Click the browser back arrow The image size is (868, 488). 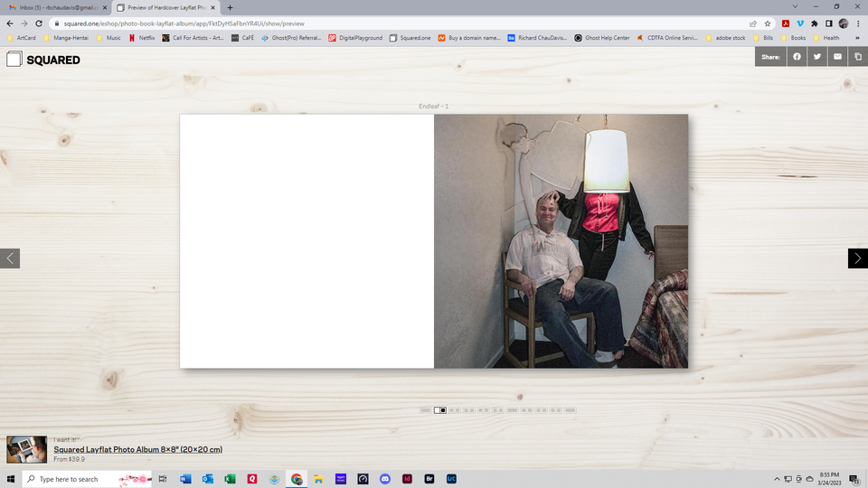[10, 23]
